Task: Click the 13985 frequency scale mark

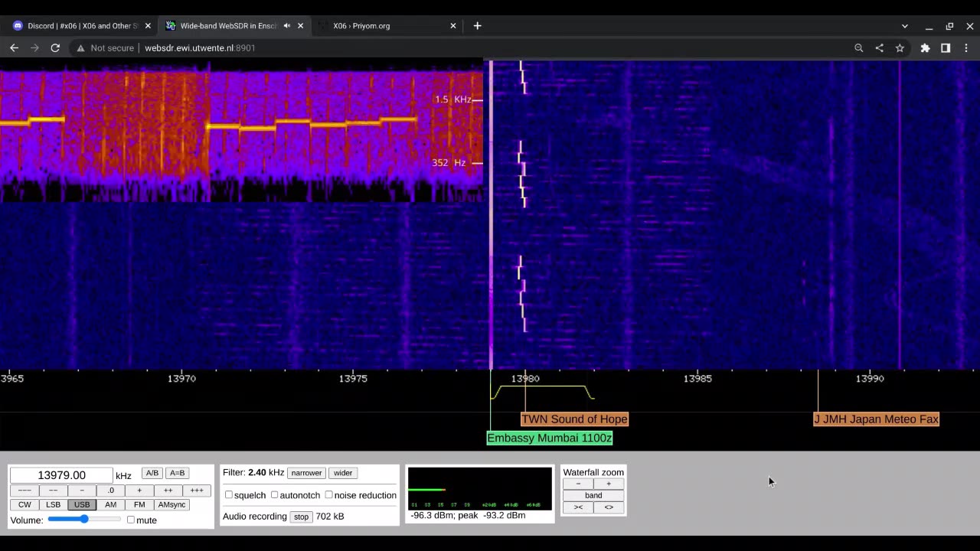Action: (x=697, y=378)
